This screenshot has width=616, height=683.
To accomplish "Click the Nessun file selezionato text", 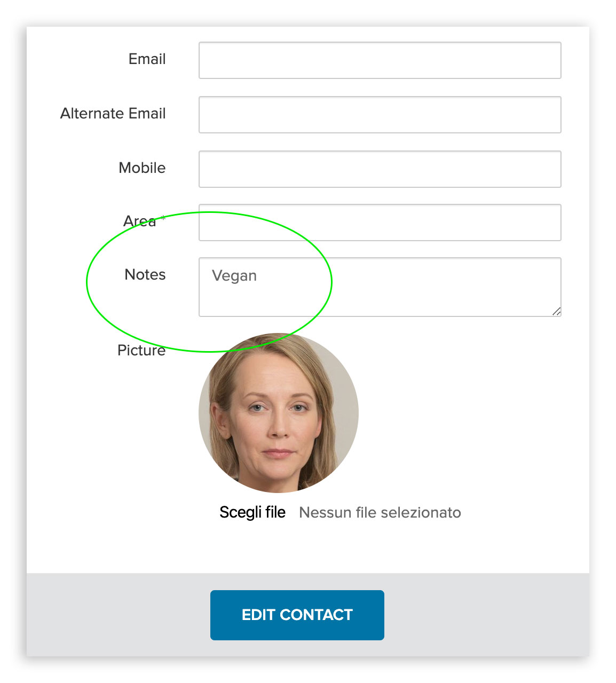I will (x=380, y=512).
